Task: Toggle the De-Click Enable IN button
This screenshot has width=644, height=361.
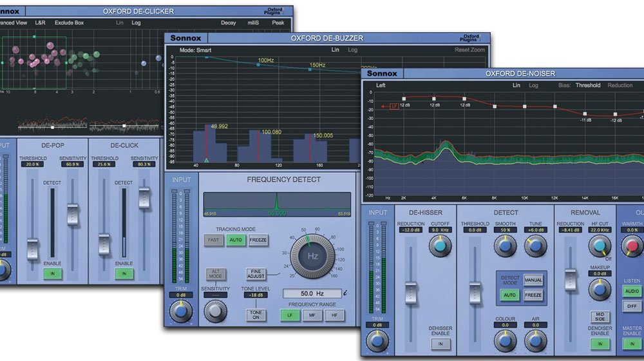Action: click(x=124, y=274)
